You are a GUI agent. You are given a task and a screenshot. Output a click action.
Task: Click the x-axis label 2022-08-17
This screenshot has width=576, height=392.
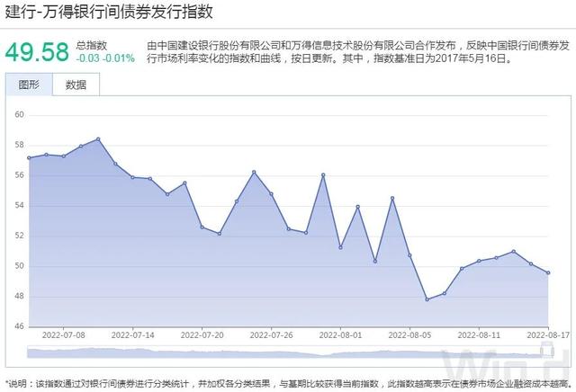pos(548,335)
